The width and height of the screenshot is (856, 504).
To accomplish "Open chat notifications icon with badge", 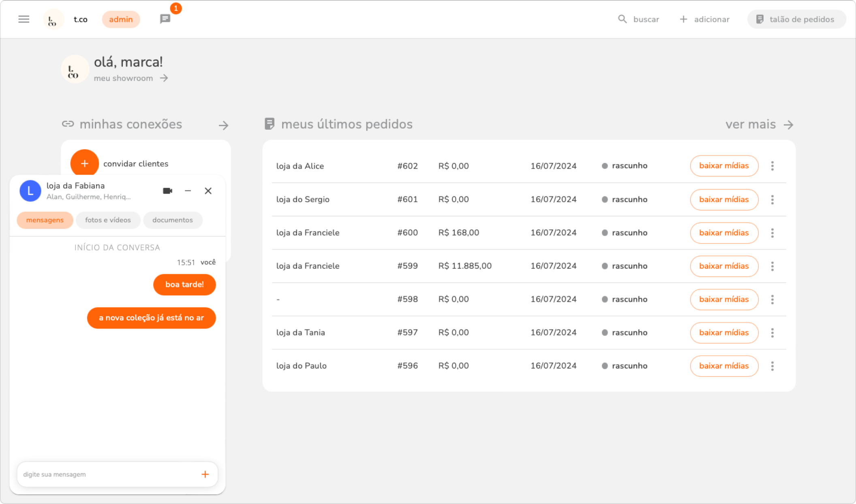I will click(x=165, y=19).
